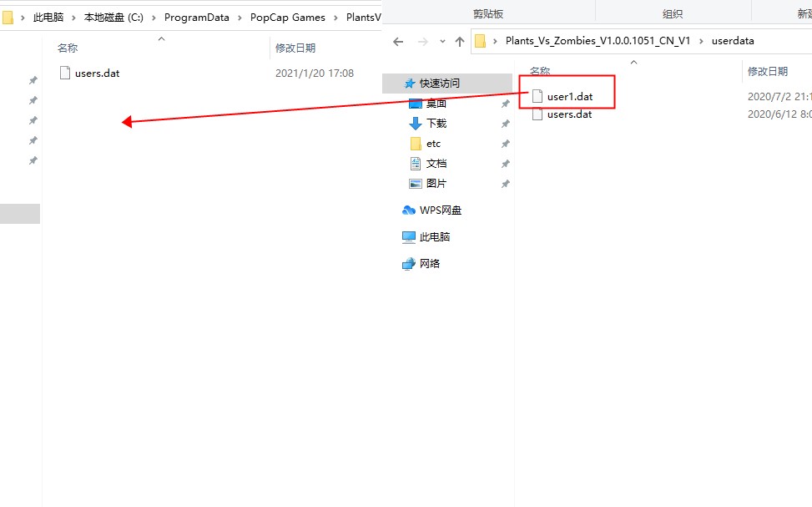Click ProgramData in the address breadcrumb
The image size is (812, 507).
coord(196,17)
